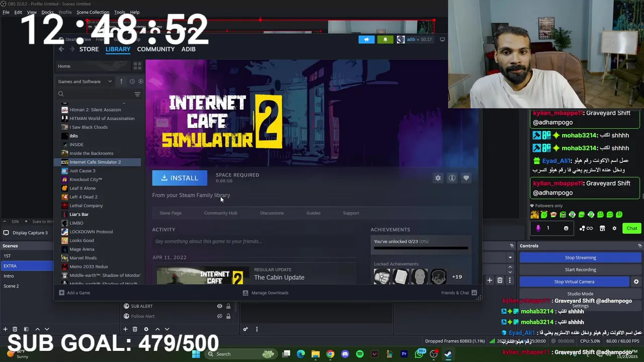The width and height of the screenshot is (644, 362).
Task: Open chat settings gear icon
Action: [x=614, y=228]
